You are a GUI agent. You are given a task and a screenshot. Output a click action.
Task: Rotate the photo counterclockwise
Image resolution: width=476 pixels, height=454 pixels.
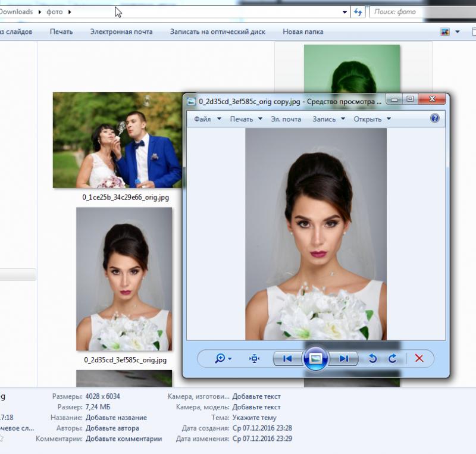(x=372, y=359)
